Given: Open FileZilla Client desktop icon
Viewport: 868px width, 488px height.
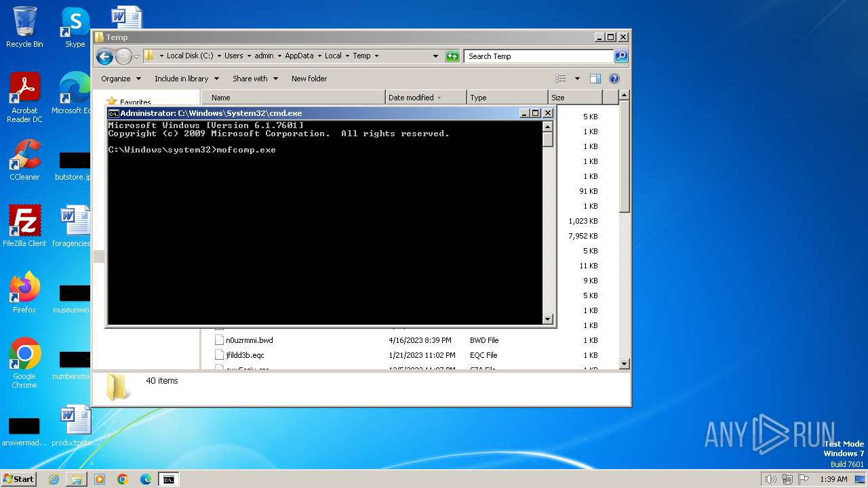Looking at the screenshot, I should (24, 226).
